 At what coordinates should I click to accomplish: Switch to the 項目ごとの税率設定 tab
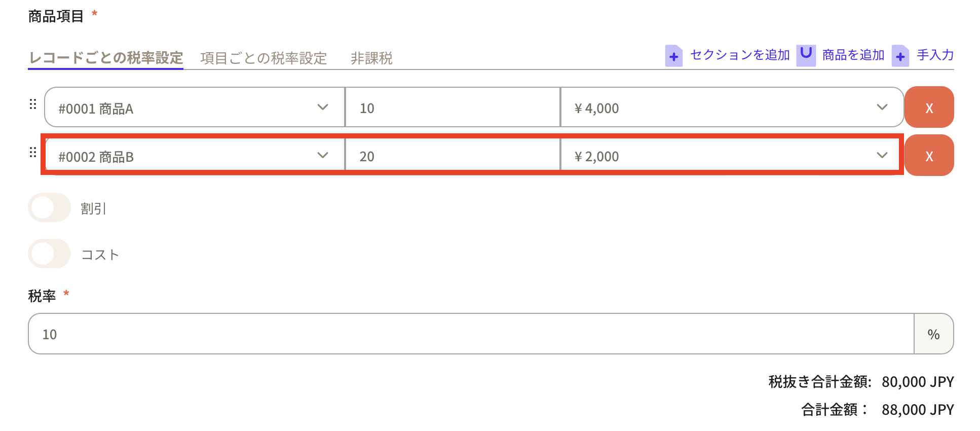(x=263, y=58)
